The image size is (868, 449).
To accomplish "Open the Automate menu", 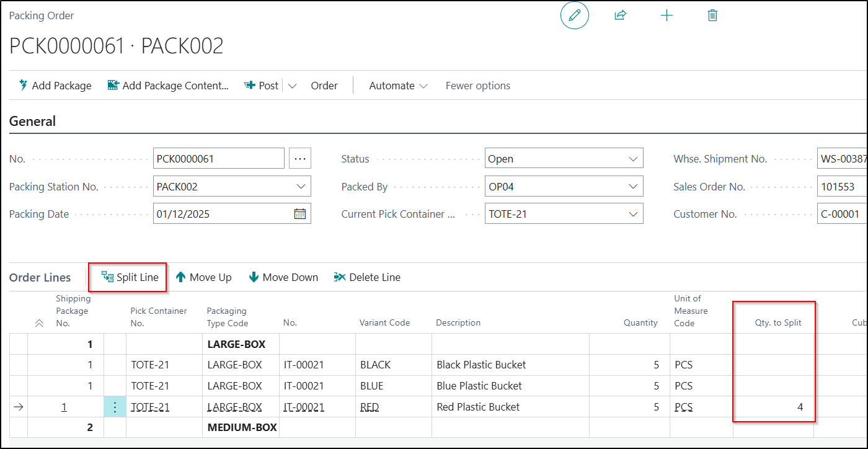I will (x=398, y=86).
